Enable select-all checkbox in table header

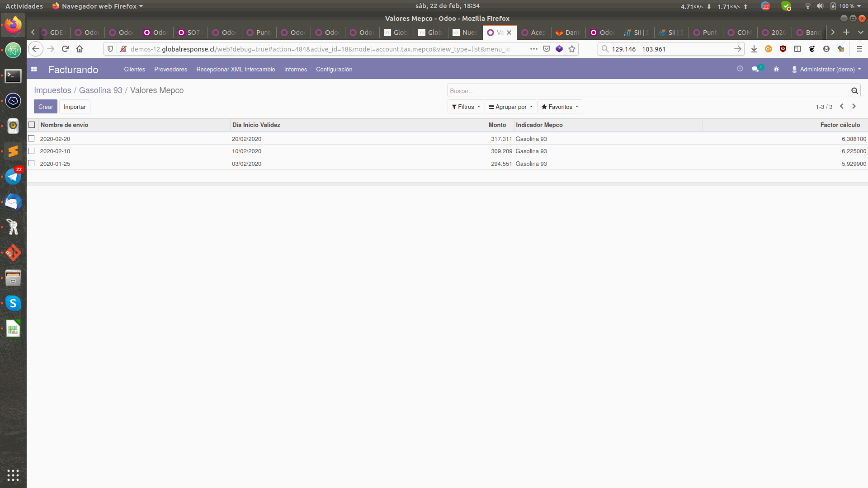[32, 125]
